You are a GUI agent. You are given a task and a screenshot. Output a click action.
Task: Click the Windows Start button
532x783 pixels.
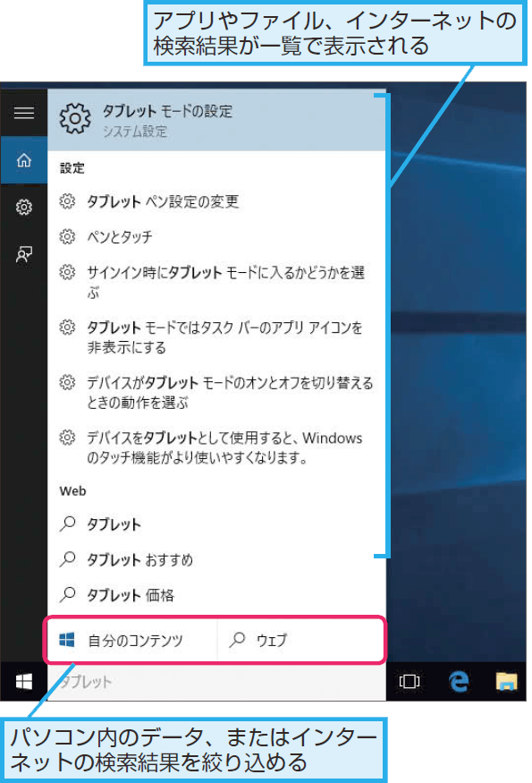[24, 682]
